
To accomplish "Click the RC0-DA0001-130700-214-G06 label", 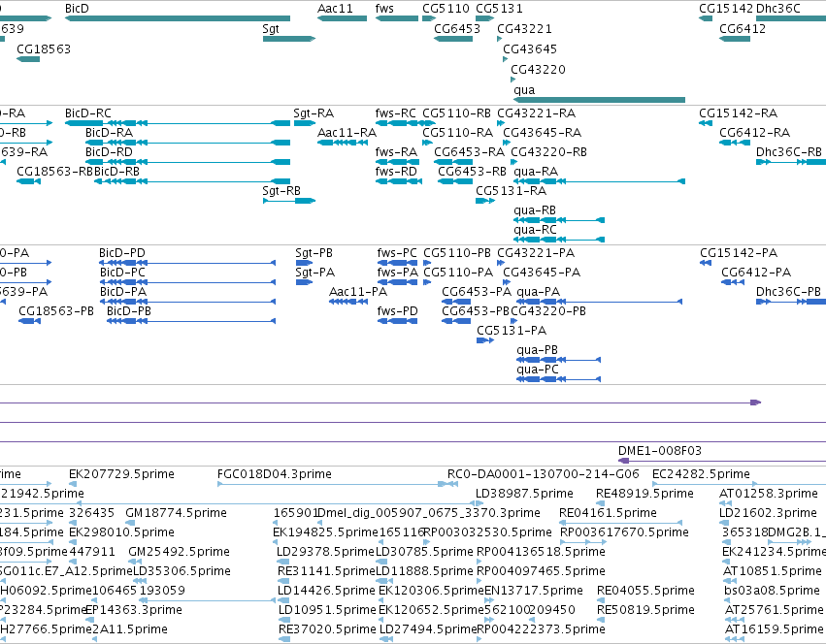I will [x=544, y=474].
